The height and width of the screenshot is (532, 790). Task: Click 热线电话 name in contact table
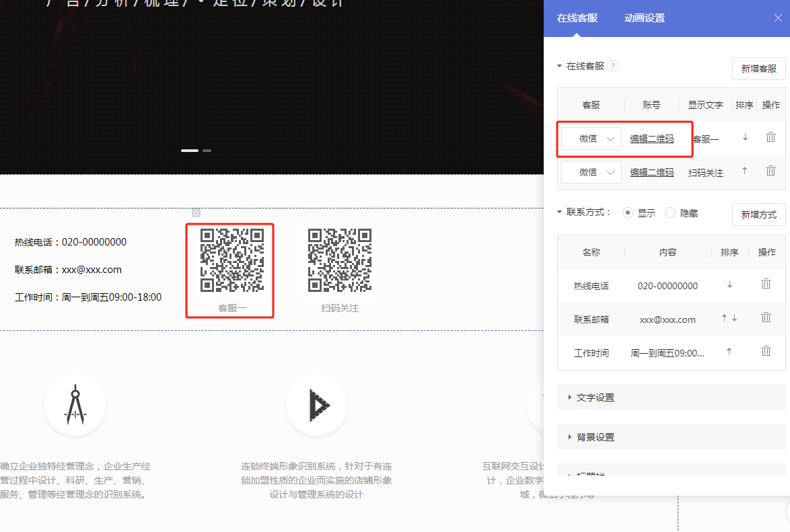[591, 286]
